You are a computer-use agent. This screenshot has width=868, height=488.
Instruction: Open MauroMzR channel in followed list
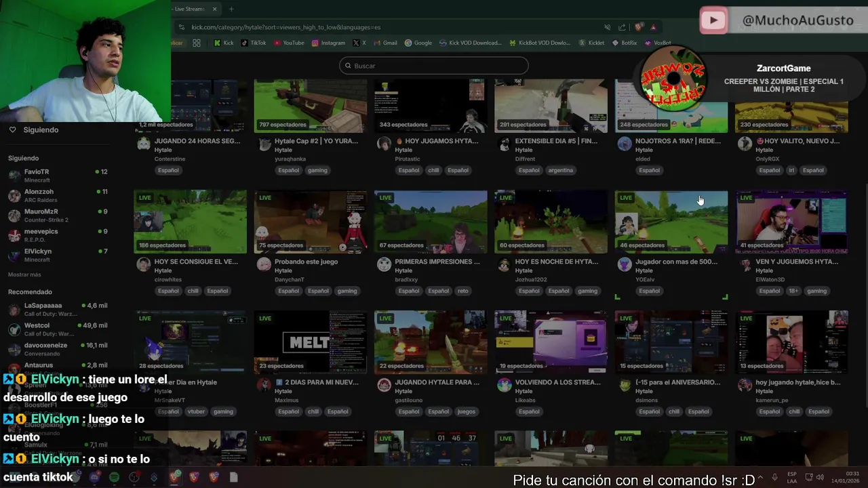point(58,215)
